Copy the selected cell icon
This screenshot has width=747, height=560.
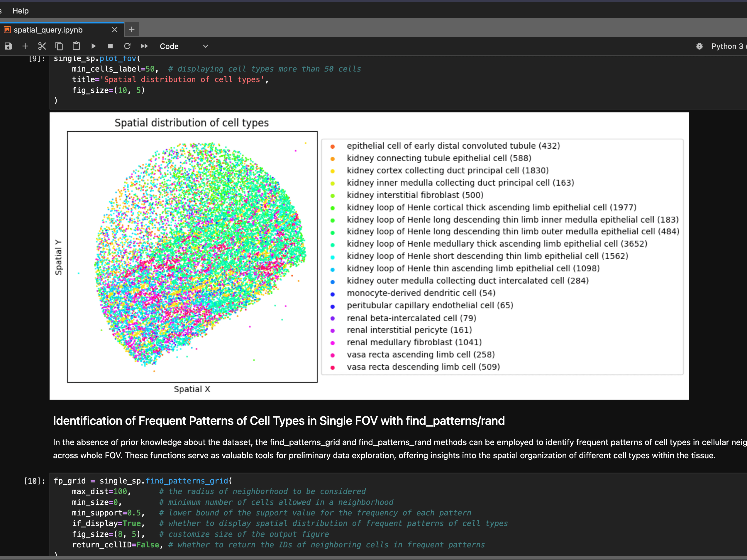click(x=59, y=46)
